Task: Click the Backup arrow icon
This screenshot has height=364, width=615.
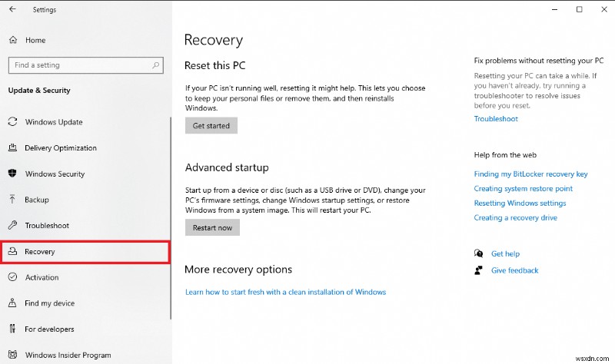Action: coord(12,200)
